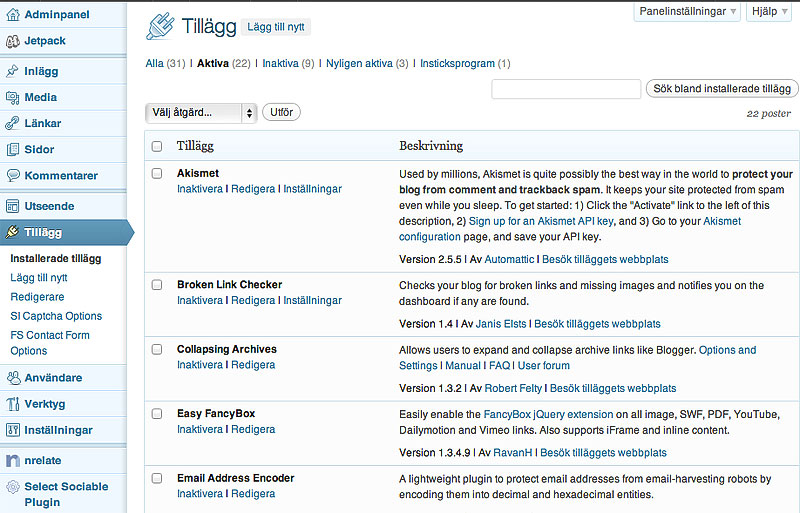This screenshot has height=513, width=800.
Task: Click Inaktivera under Akismet
Action: pos(200,189)
